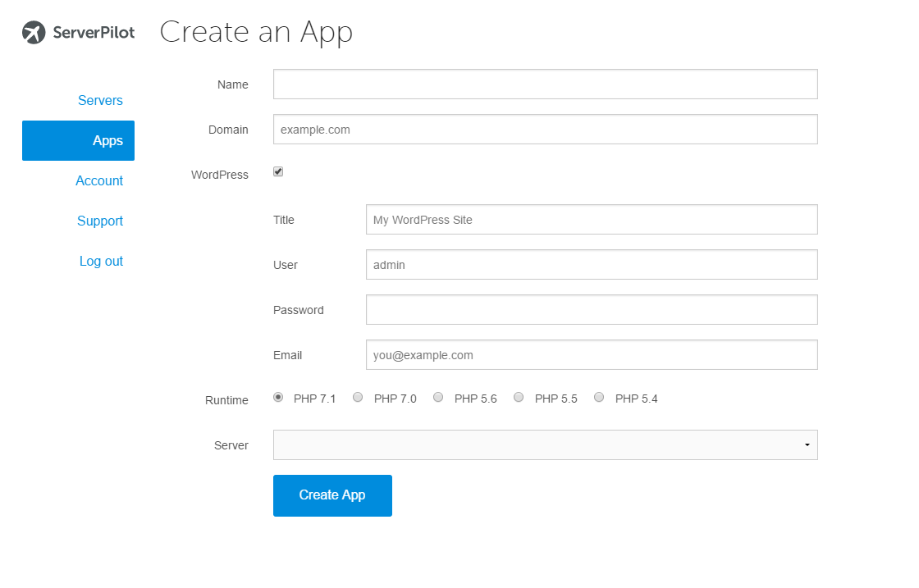Click the Domain input field
919x588 pixels.
pos(545,130)
